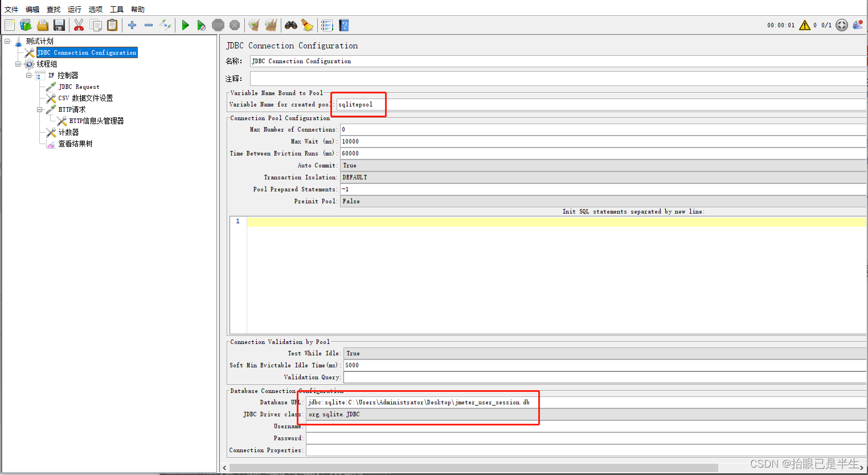
Task: Click the Max Number of Connections field
Action: point(604,129)
